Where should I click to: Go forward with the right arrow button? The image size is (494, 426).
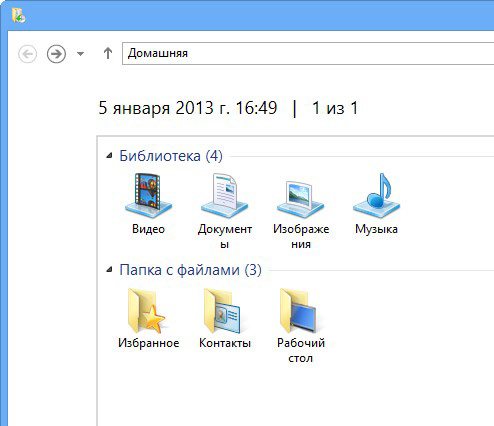[x=56, y=54]
